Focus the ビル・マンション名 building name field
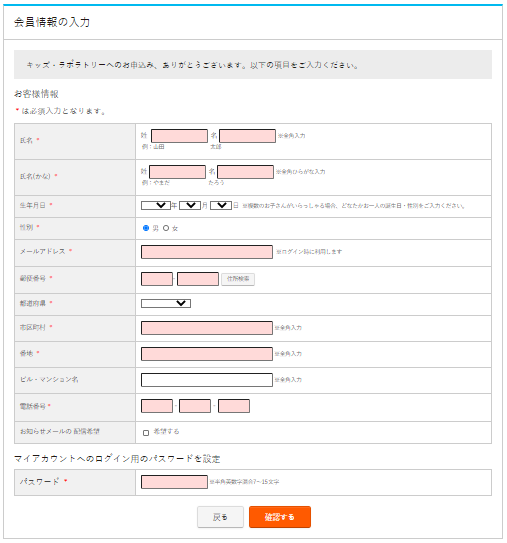 (207, 380)
